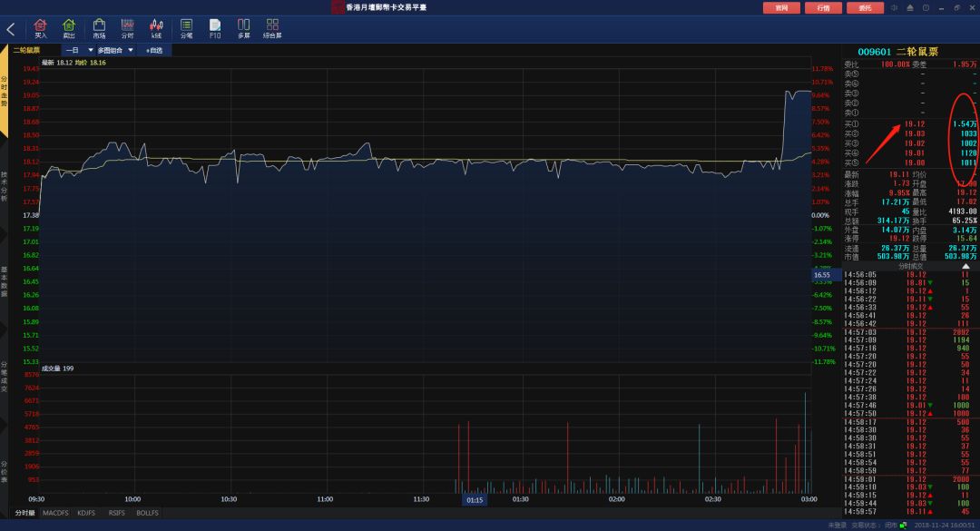Select the 14:56:05 trade row
This screenshot has width=980, height=531.
[x=910, y=274]
